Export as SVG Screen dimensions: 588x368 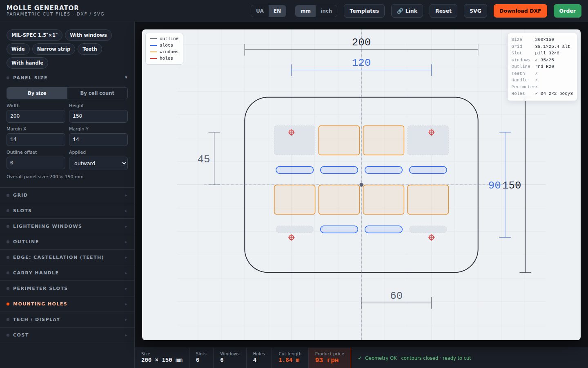pos(475,11)
